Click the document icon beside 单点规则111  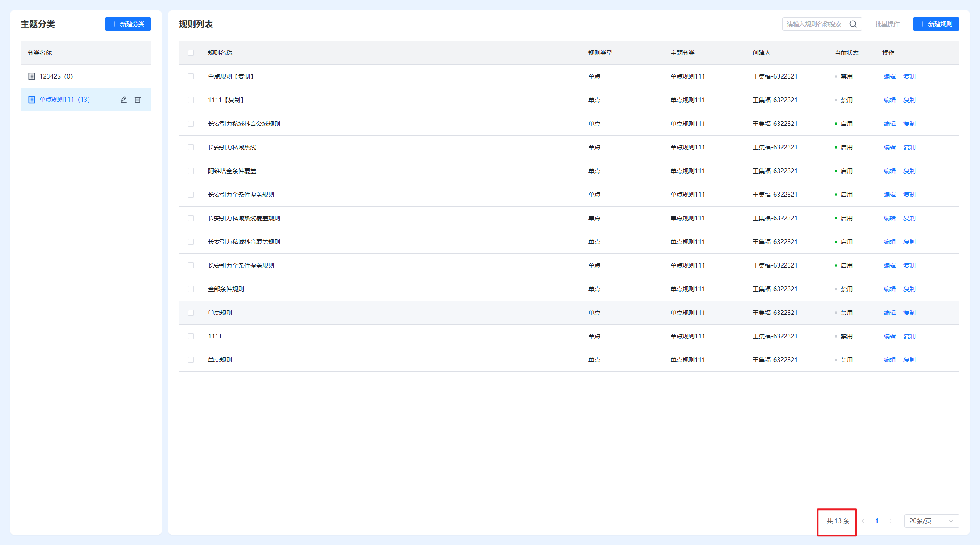tap(31, 100)
